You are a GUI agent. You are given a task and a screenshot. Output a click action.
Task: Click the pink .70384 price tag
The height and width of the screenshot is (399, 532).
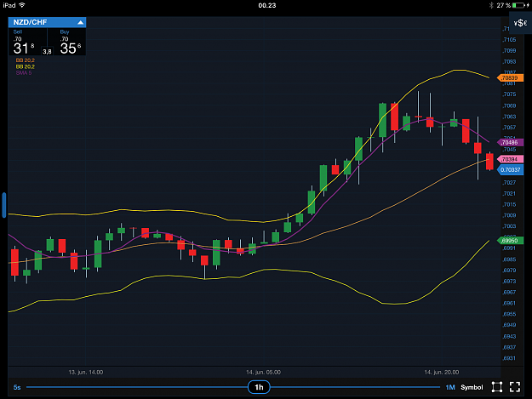click(510, 159)
